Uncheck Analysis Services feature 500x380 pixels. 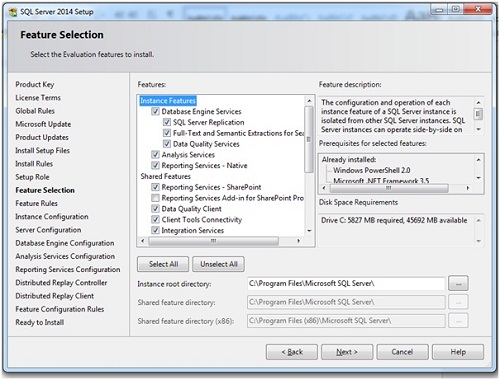point(155,155)
